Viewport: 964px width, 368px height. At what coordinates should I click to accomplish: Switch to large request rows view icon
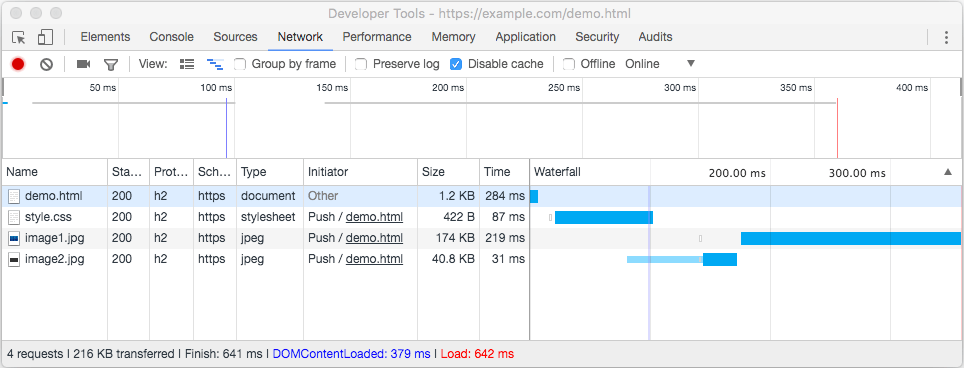point(187,64)
